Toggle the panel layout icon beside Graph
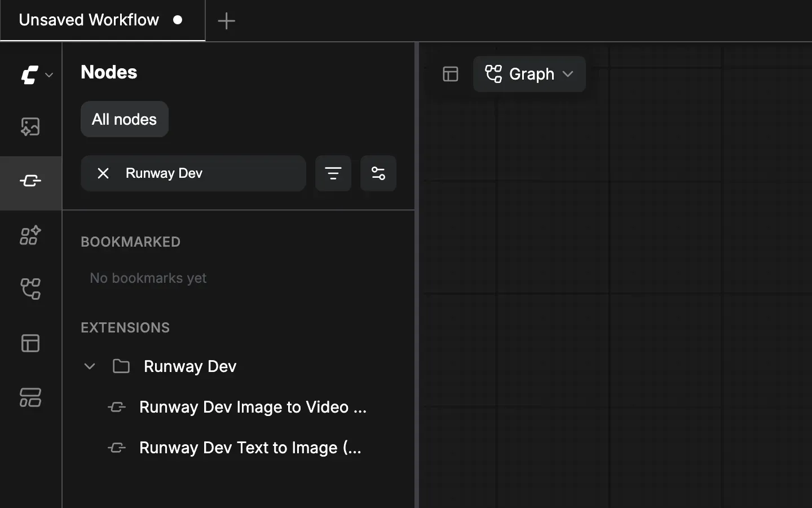 [x=451, y=74]
